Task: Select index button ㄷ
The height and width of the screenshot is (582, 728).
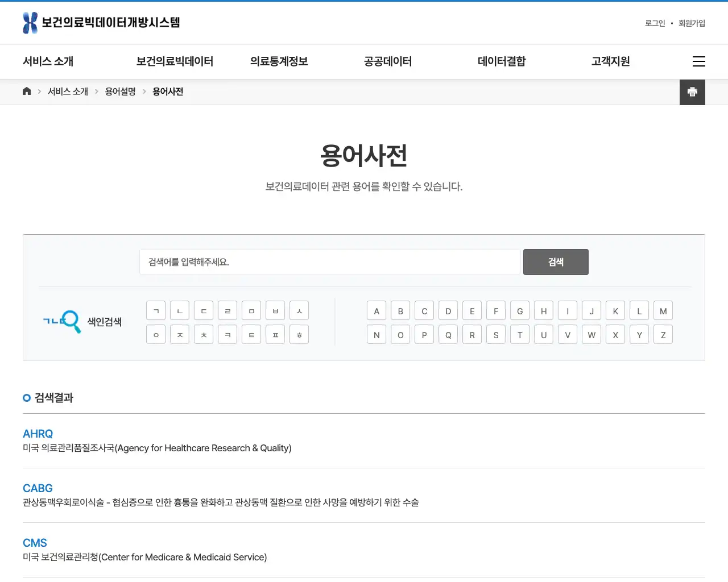Action: tap(204, 311)
